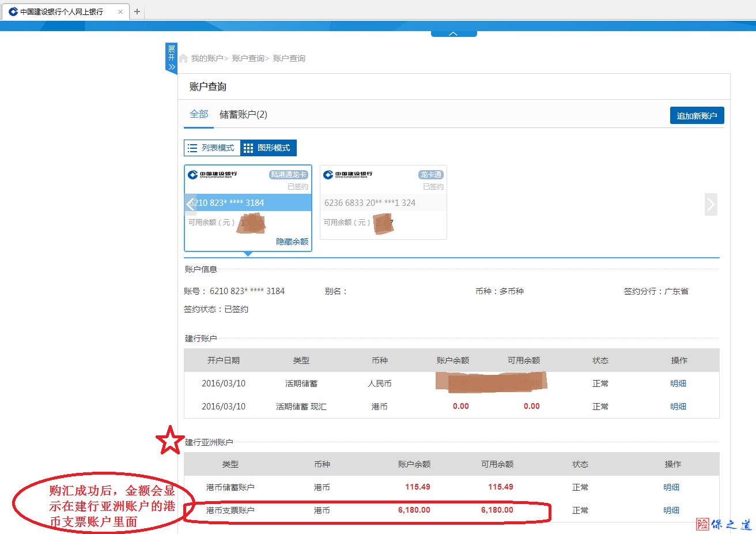This screenshot has height=534, width=756.
Task: Open a new browser tab with plus button
Action: [x=137, y=12]
